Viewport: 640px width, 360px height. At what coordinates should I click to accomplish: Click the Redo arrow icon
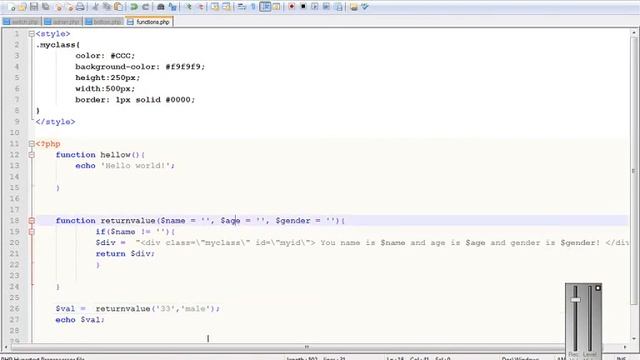pyautogui.click(x=145, y=7)
